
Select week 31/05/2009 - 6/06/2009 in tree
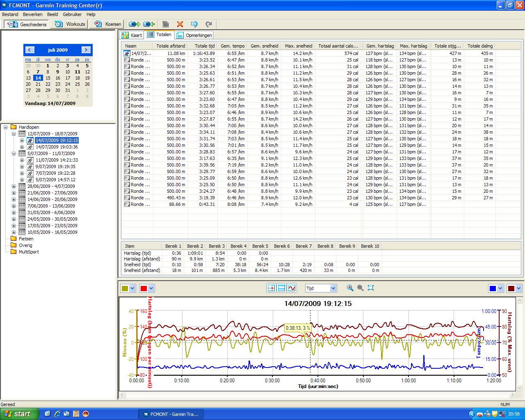(x=51, y=212)
